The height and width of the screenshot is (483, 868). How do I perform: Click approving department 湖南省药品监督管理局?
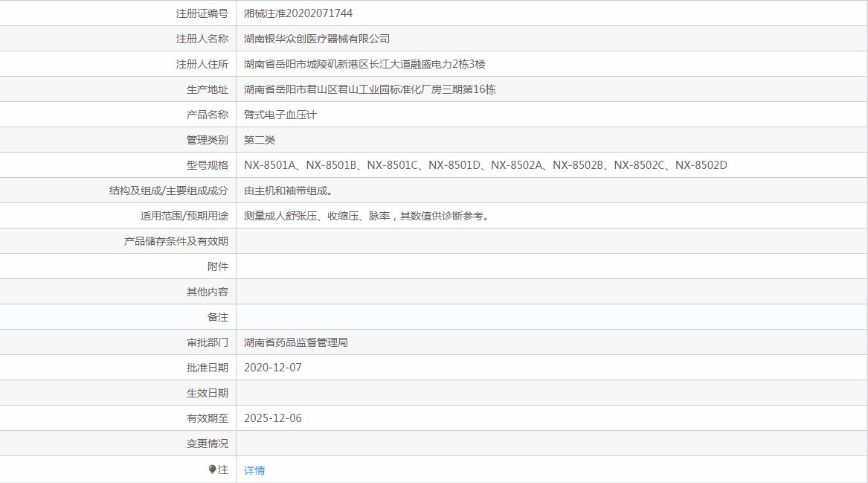296,342
